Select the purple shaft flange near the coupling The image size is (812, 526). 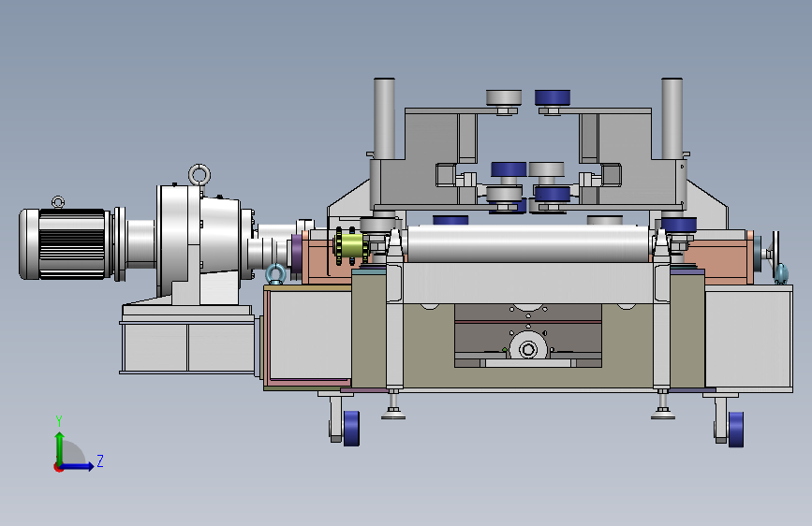tap(297, 253)
